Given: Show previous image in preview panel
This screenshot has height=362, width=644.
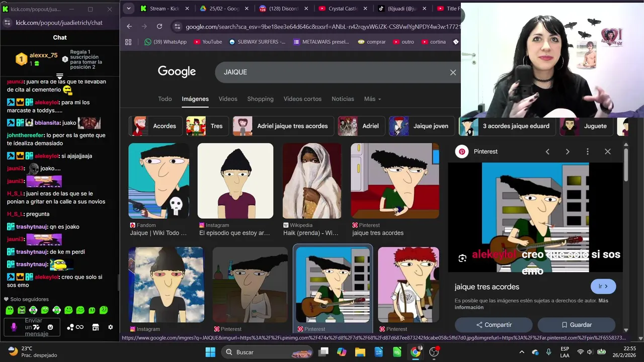Looking at the screenshot, I should pos(547,151).
